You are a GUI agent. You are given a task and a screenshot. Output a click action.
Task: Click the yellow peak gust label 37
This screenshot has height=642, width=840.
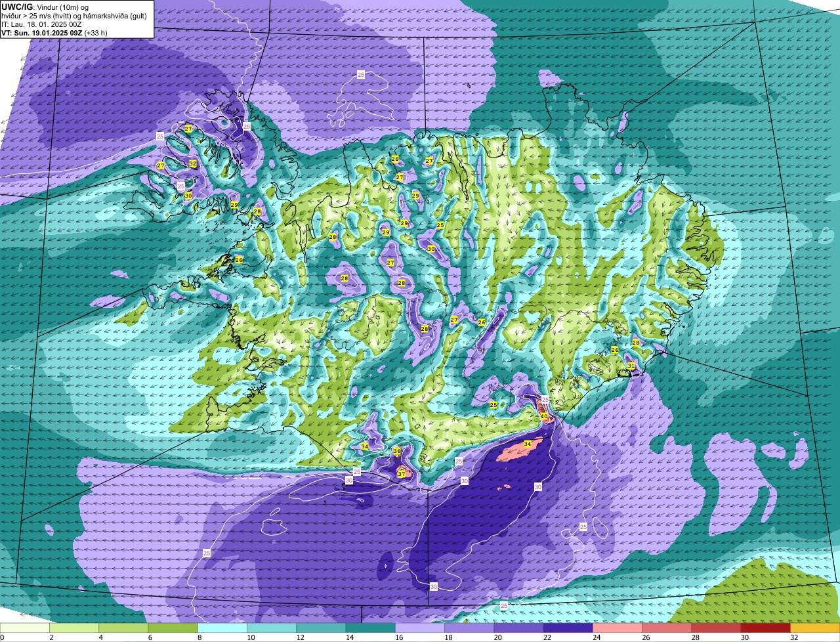point(401,474)
